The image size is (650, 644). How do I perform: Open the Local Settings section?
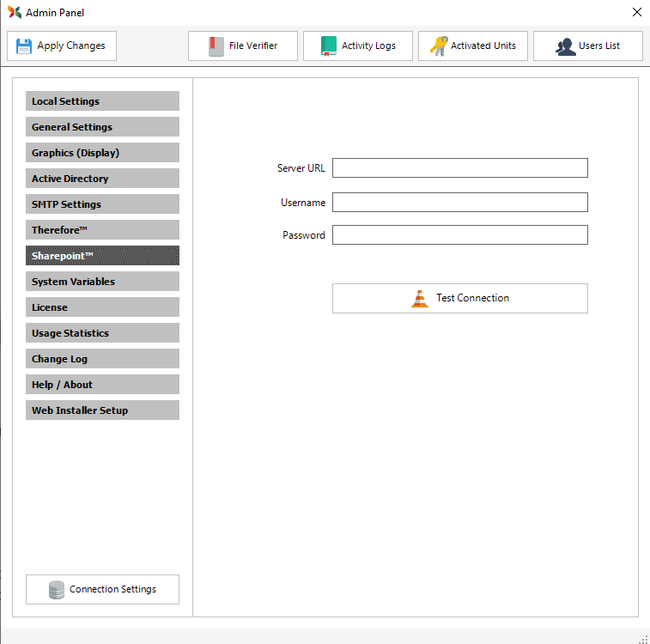point(102,101)
